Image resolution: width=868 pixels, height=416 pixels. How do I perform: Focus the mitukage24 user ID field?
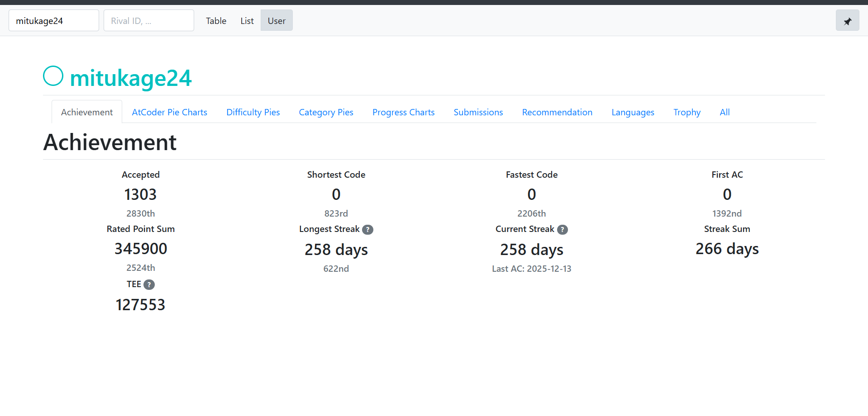[54, 21]
